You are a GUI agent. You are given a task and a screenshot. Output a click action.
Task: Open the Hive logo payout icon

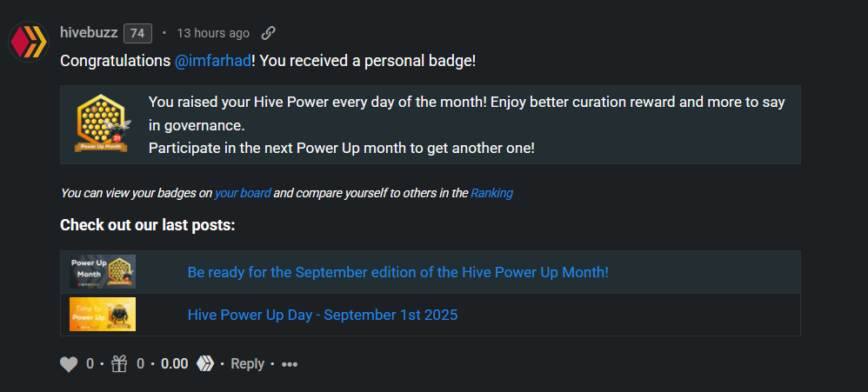204,364
